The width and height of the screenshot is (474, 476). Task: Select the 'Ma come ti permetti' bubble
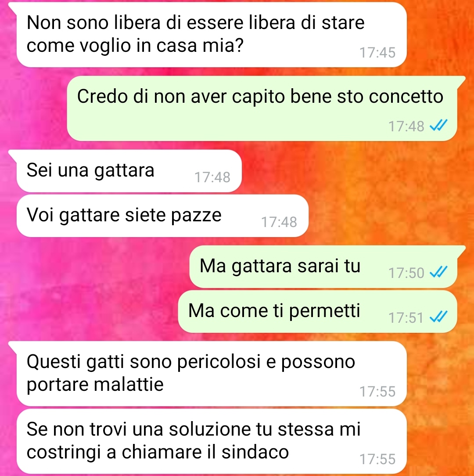[317, 311]
